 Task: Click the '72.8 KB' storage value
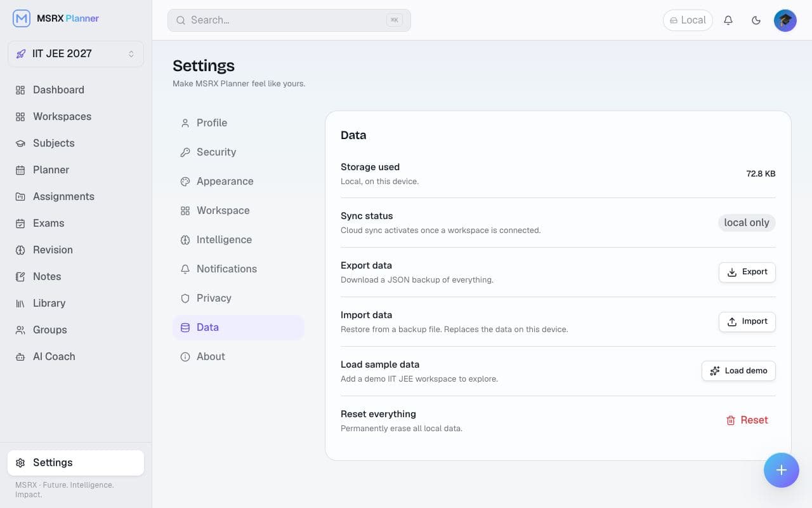tap(761, 173)
